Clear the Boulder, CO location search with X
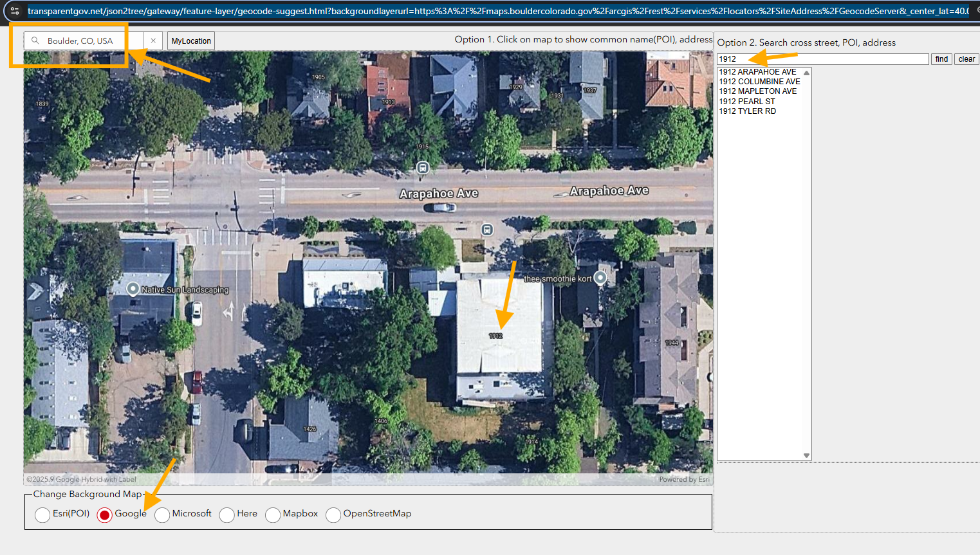Screen dimensions: 980x555 [153, 41]
